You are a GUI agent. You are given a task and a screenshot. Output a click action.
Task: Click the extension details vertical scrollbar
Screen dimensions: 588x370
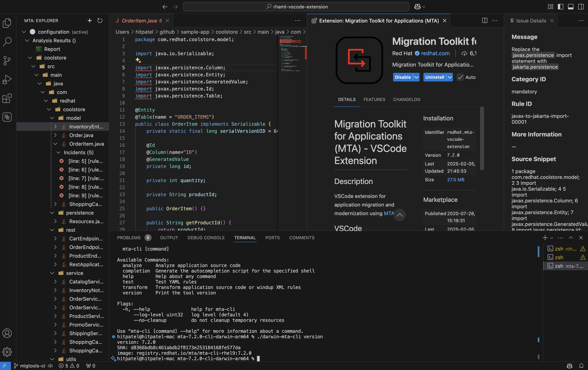(482, 138)
